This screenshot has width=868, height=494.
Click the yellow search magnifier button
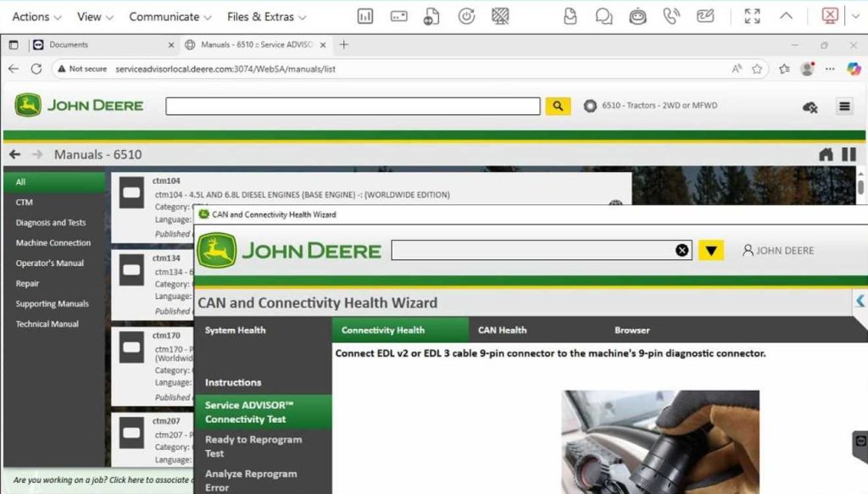(558, 106)
